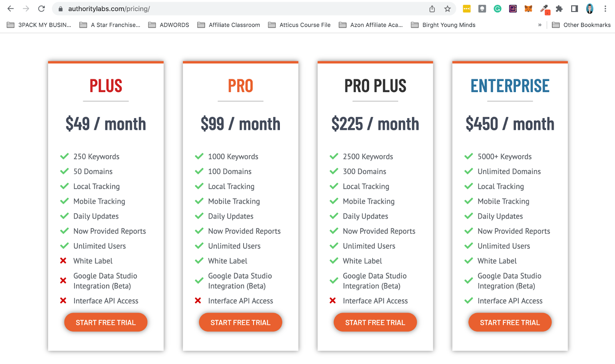This screenshot has height=364, width=615.
Task: Click green check beside ENTERPRISE Interface API Access
Action: pos(469,301)
